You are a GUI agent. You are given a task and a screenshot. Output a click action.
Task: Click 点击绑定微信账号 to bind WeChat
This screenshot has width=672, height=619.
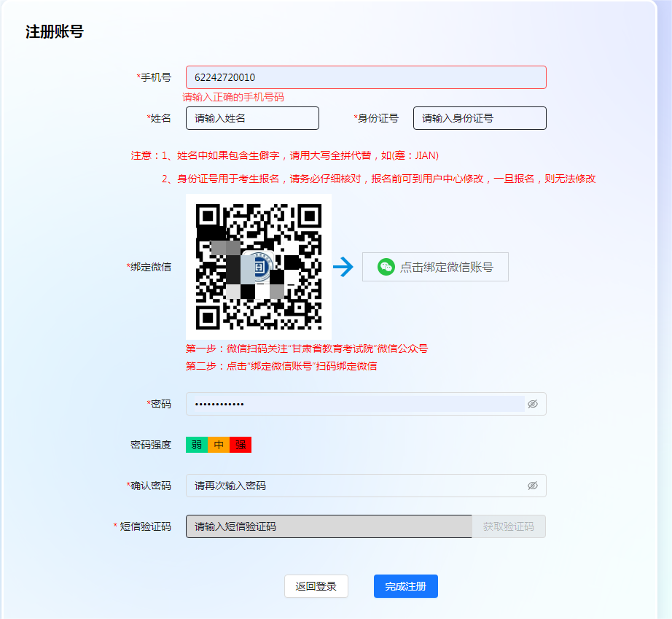point(435,266)
